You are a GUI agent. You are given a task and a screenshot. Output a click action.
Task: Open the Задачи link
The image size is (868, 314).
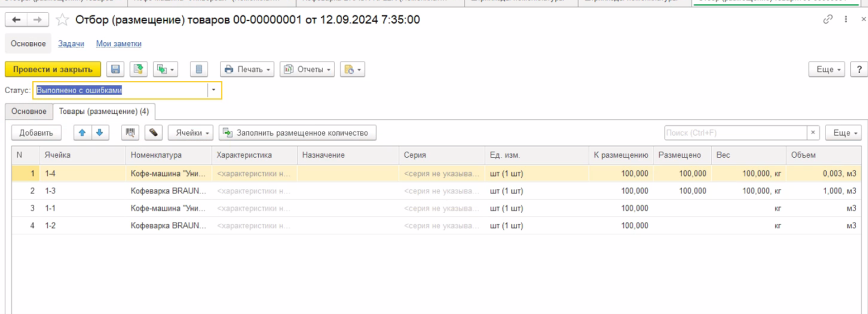71,44
